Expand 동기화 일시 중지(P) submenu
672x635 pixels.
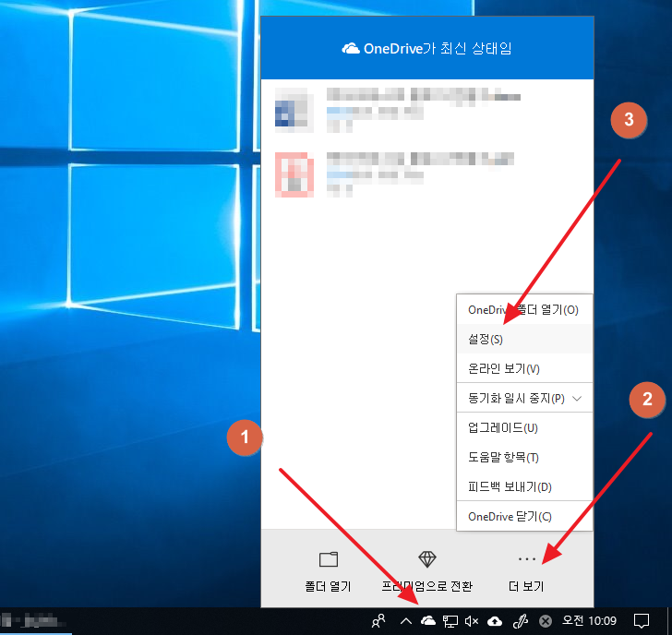[524, 398]
